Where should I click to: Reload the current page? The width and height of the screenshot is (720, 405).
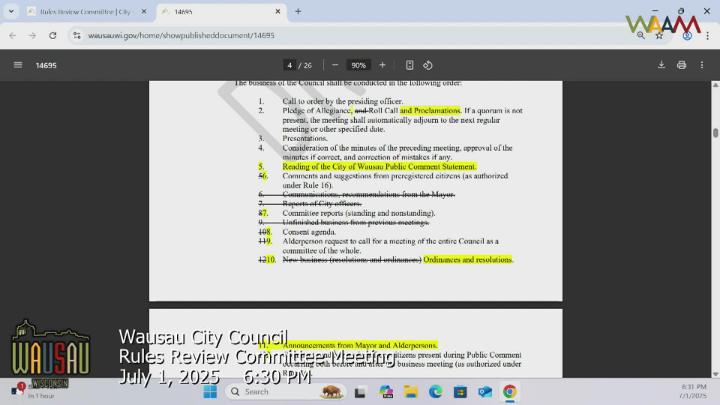click(x=53, y=35)
